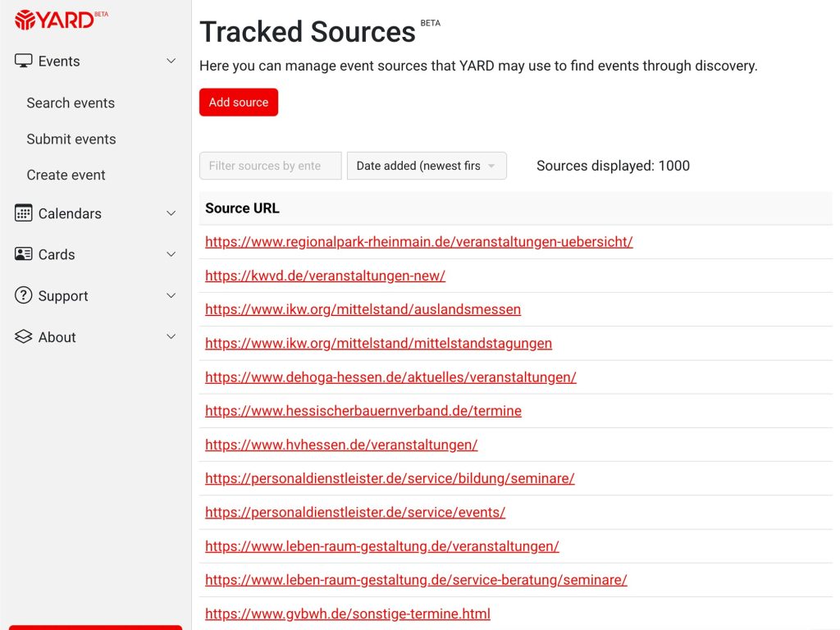Image resolution: width=840 pixels, height=630 pixels.
Task: Expand the Support menu
Action: pyautogui.click(x=171, y=295)
